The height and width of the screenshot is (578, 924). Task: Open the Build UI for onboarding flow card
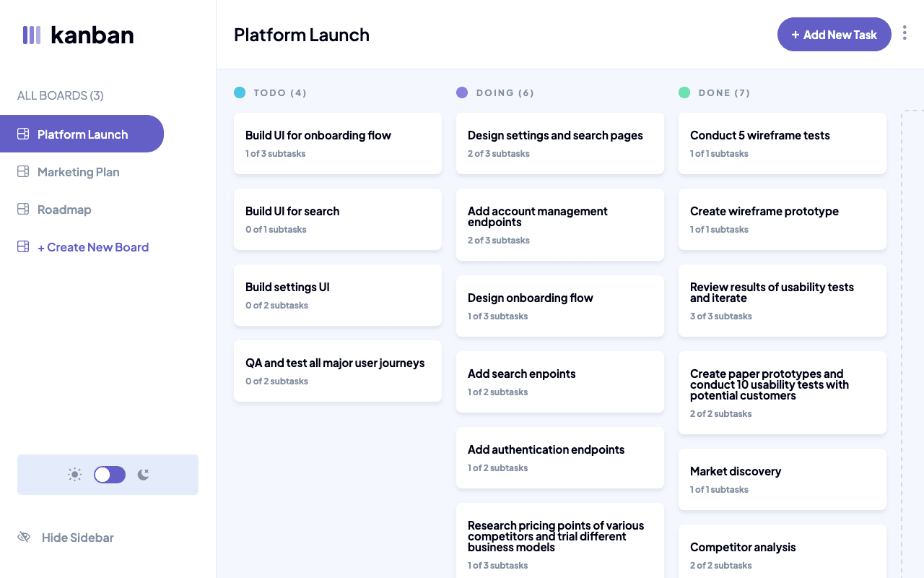click(337, 143)
